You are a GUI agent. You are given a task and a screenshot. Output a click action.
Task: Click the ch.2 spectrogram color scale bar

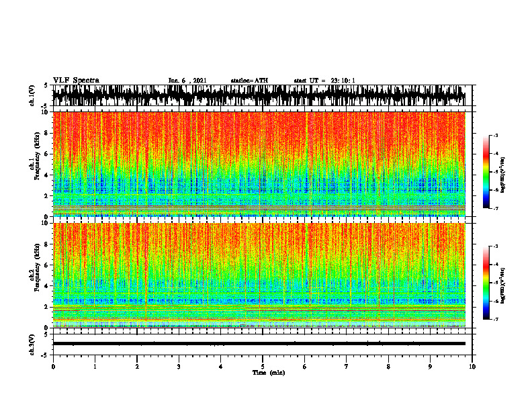click(486, 283)
